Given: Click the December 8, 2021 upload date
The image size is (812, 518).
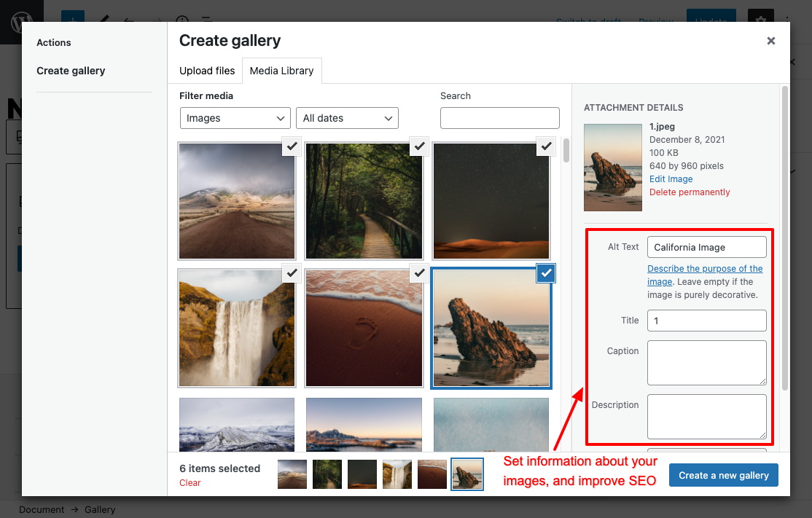Looking at the screenshot, I should point(687,140).
